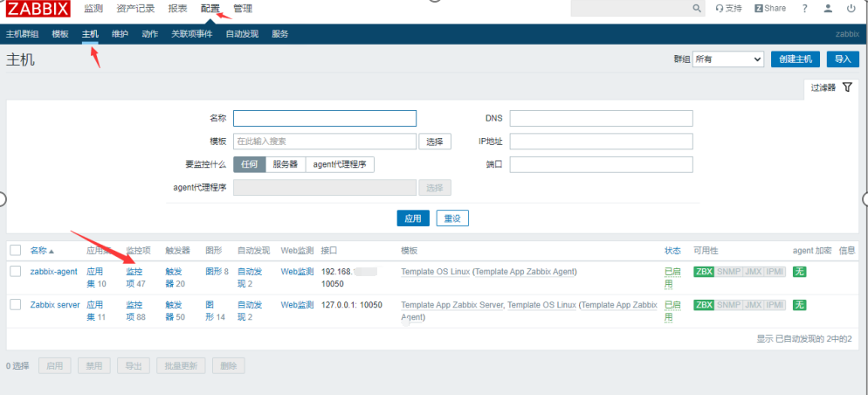Go to 关联项事件 submenu
This screenshot has width=868, height=395.
(x=191, y=34)
